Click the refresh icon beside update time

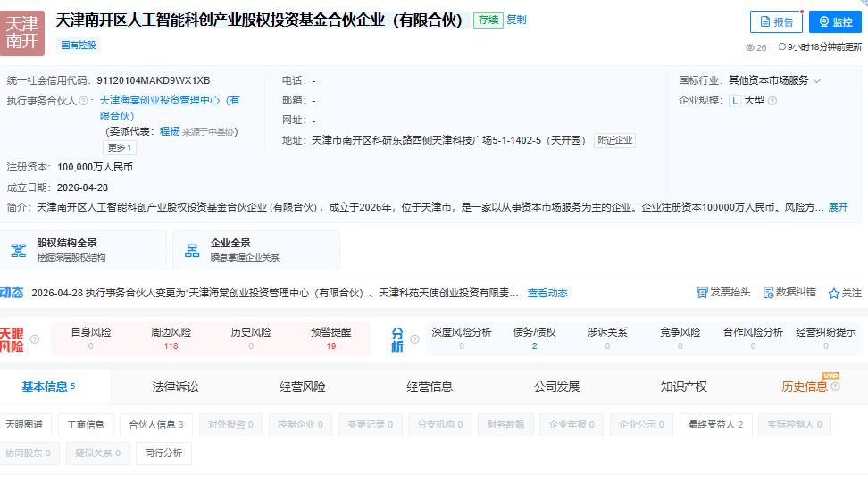(x=781, y=47)
